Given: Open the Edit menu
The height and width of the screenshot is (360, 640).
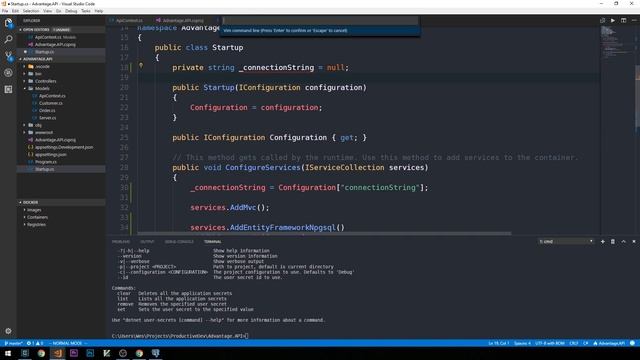Looking at the screenshot, I should click(x=16, y=11).
